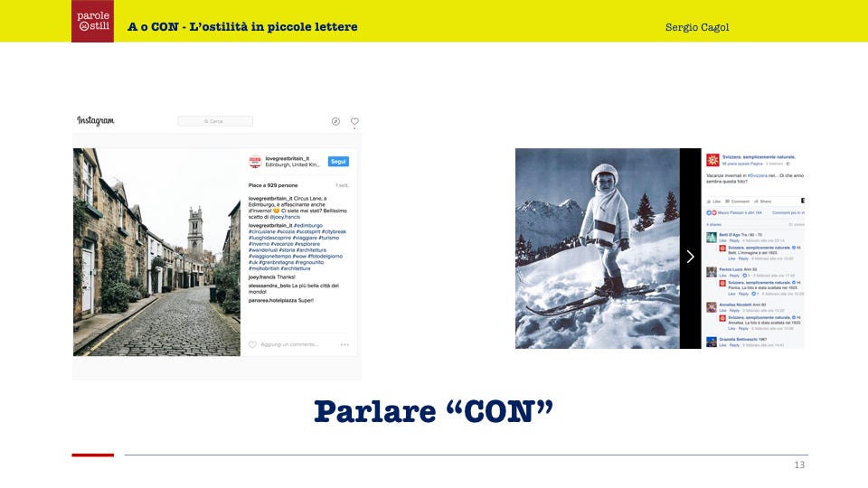Click the reaction icons beside Mauro Passani
Viewport: 868px width, 488px height.
(x=712, y=213)
